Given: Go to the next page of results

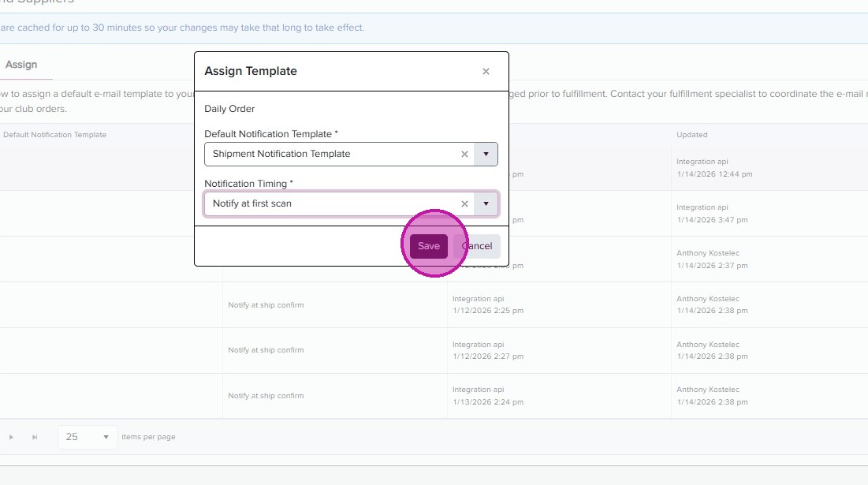Looking at the screenshot, I should point(11,437).
